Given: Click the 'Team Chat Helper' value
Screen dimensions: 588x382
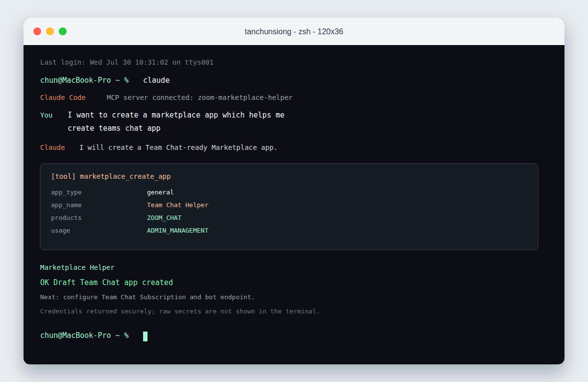Looking at the screenshot, I should click(177, 205).
